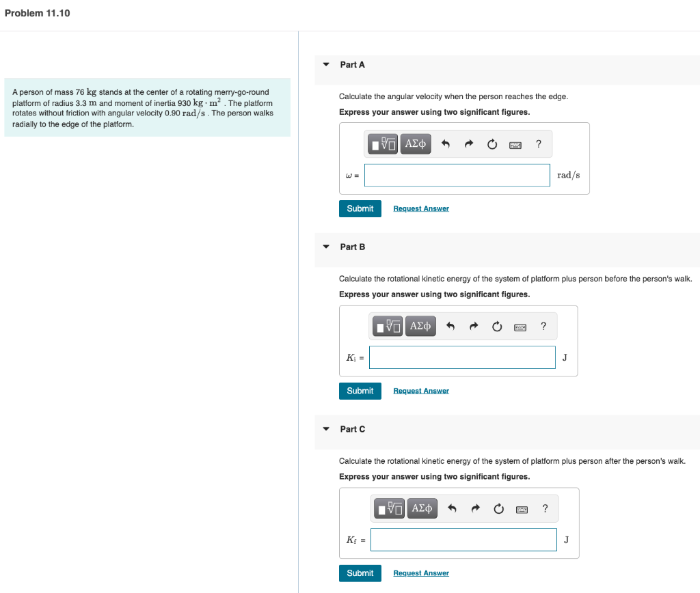Click the help question mark in Part B toolbar
This screenshot has height=593, width=700.
pos(543,326)
